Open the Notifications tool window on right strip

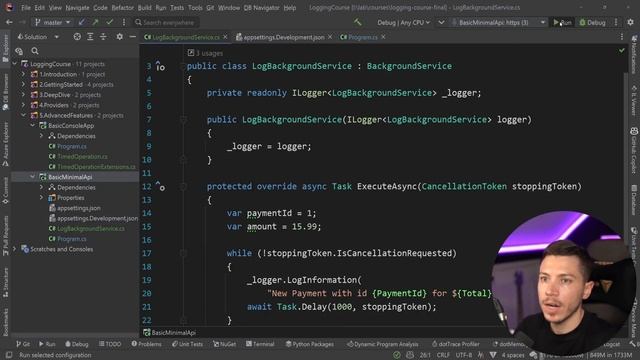634,54
